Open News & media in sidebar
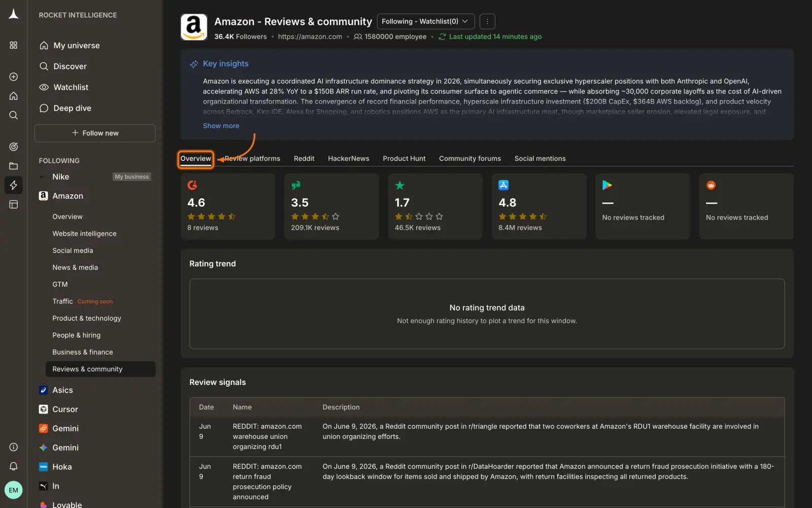This screenshot has height=508, width=812. pyautogui.click(x=75, y=268)
